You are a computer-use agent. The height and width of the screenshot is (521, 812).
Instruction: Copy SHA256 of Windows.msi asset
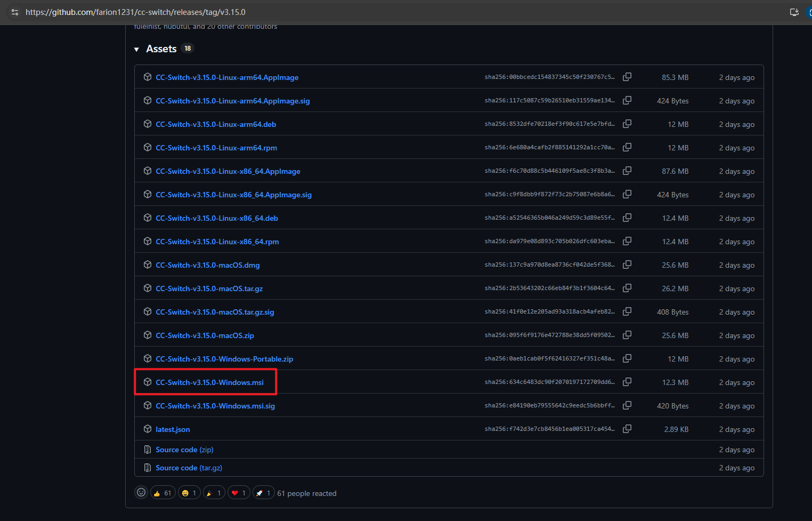tap(627, 382)
